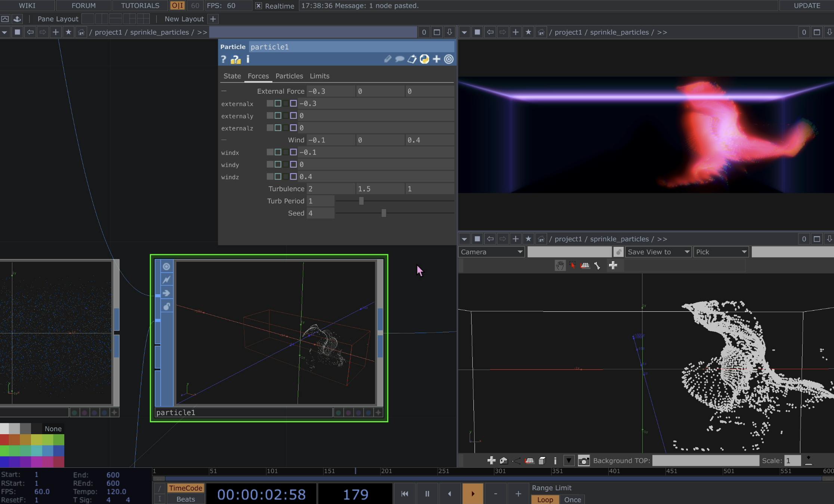Open the Limits parameter tab
834x504 pixels.
coord(319,76)
